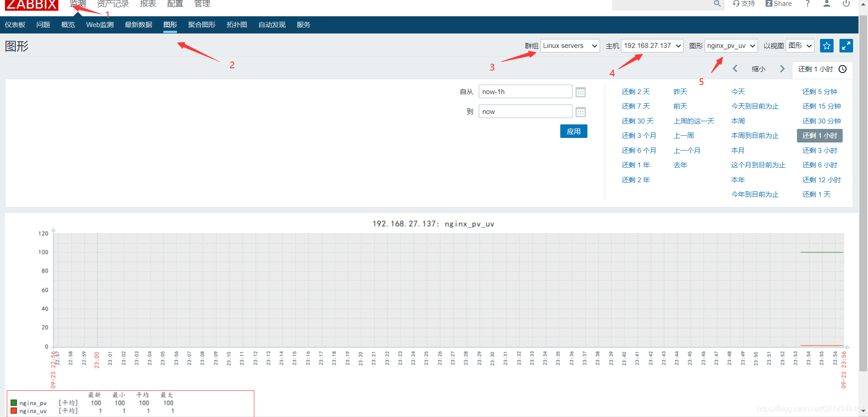This screenshot has width=868, height=417.
Task: Go to Web监测 submenu
Action: 100,25
